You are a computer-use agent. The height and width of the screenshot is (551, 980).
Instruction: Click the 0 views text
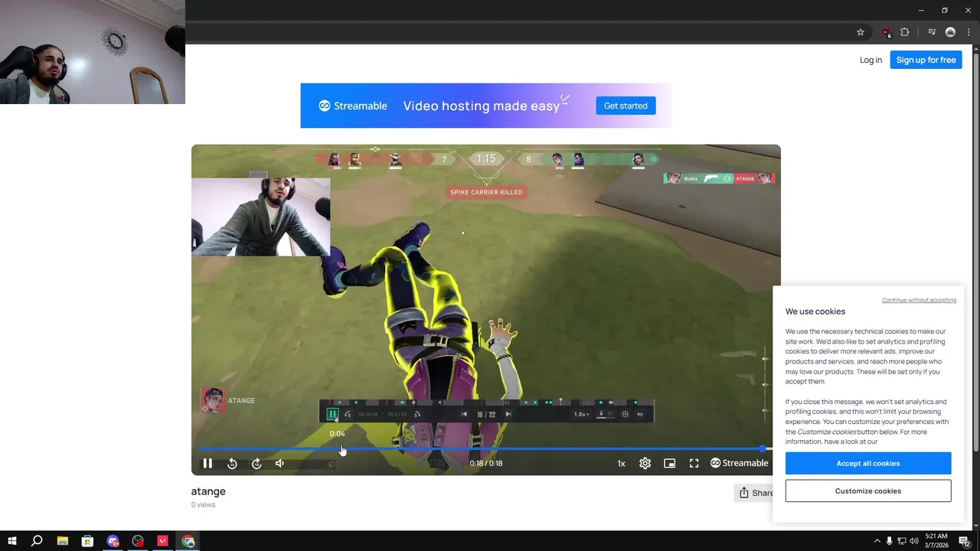203,505
